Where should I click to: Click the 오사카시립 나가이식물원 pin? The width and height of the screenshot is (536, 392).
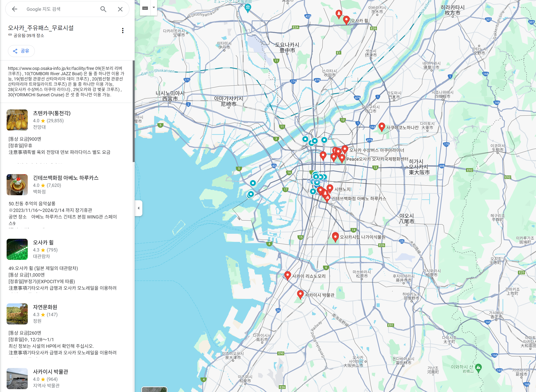coord(335,237)
